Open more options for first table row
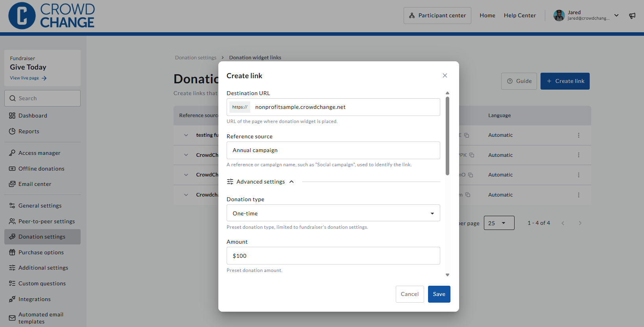644x327 pixels. click(x=578, y=135)
